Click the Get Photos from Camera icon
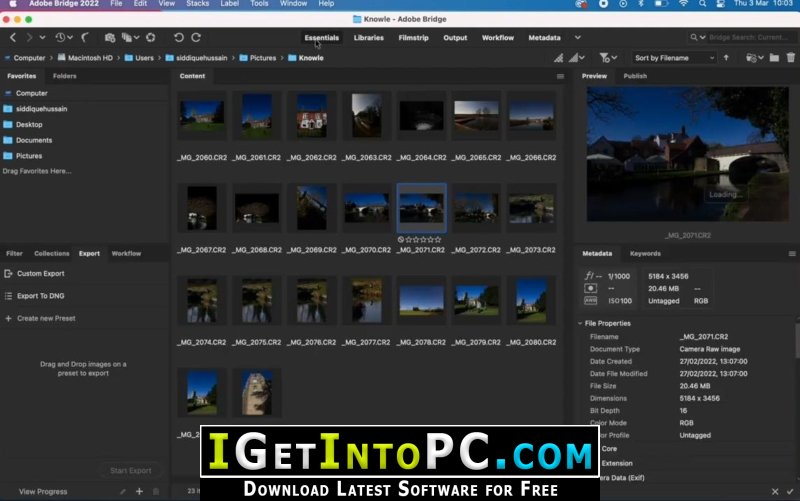Screen dimensions: 800x501 109,37
